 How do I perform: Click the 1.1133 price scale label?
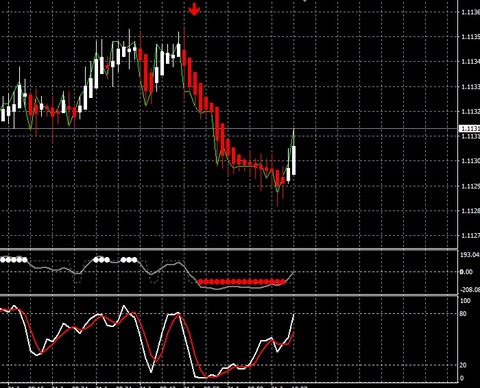470,87
